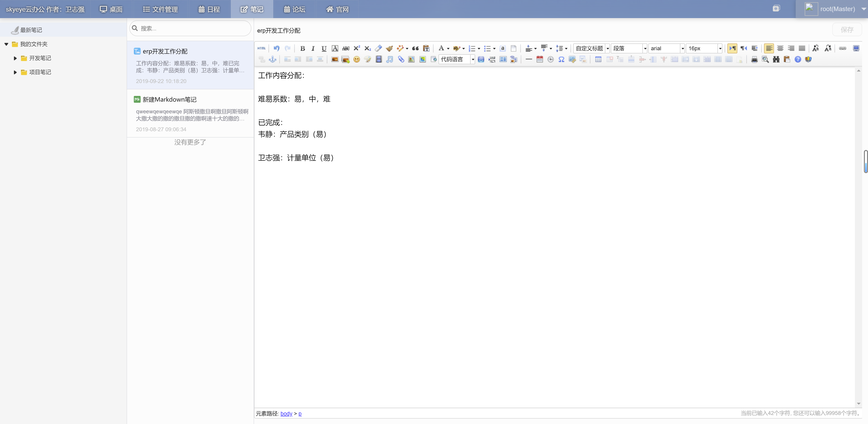Screen dimensions: 868x424
Task: Click the paperclip attachment icon
Action: point(401,60)
